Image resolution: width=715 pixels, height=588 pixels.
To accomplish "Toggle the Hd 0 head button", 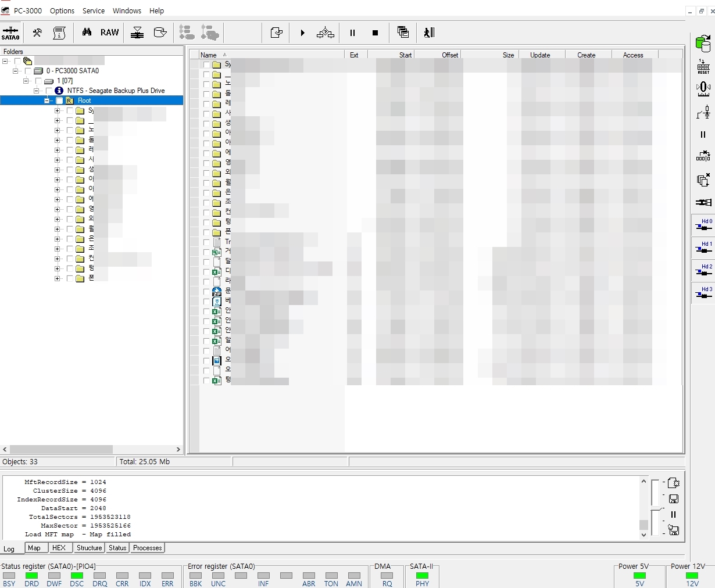I will (x=703, y=225).
